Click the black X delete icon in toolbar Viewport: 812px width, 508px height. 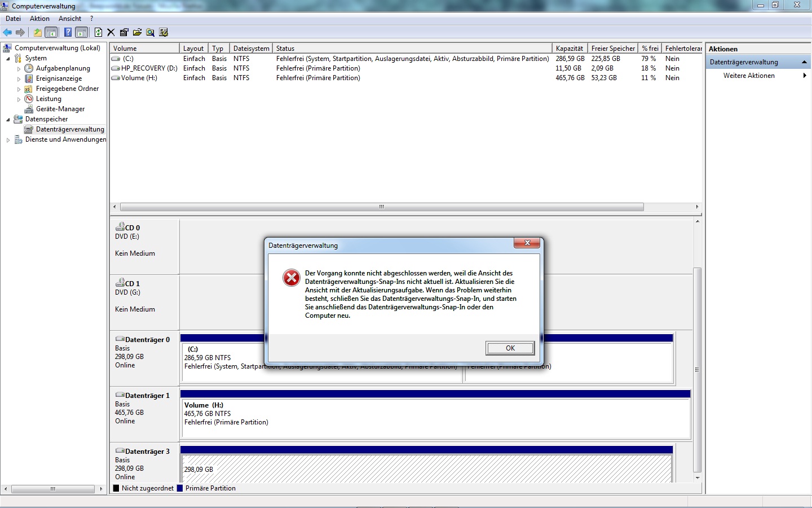coord(111,32)
